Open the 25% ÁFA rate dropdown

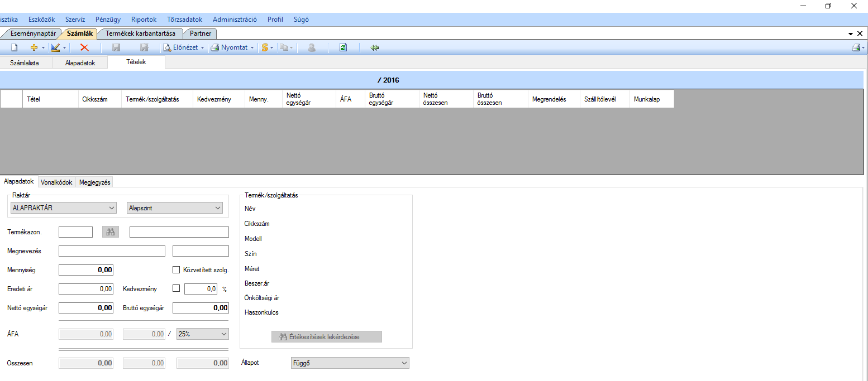coord(203,334)
